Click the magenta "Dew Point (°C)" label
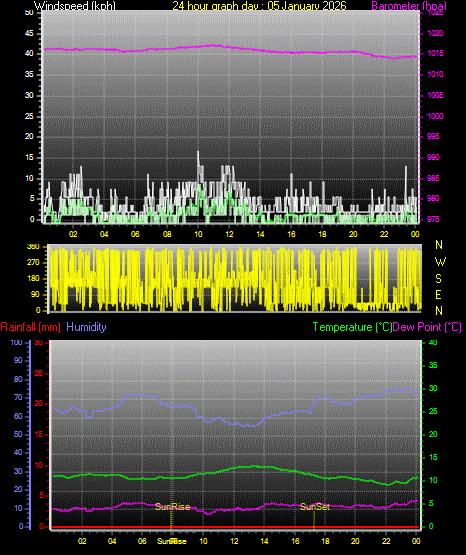Screen dimensions: 466x555 427,327
